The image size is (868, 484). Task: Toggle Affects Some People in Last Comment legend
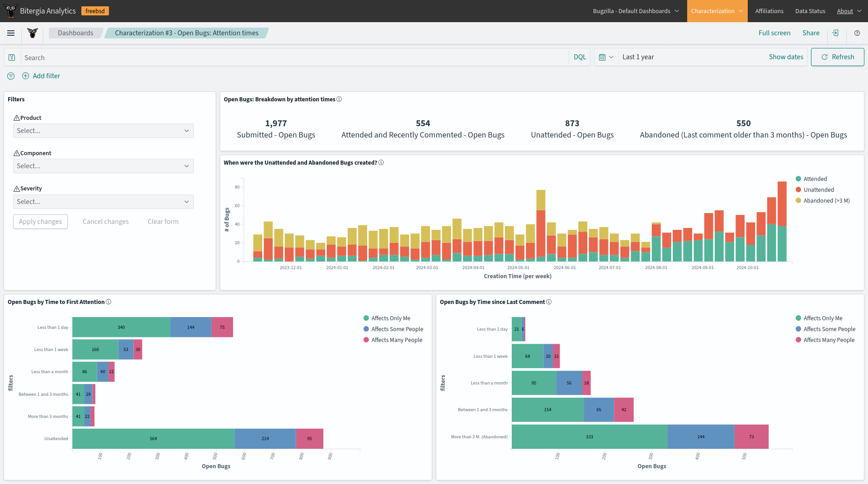point(826,329)
